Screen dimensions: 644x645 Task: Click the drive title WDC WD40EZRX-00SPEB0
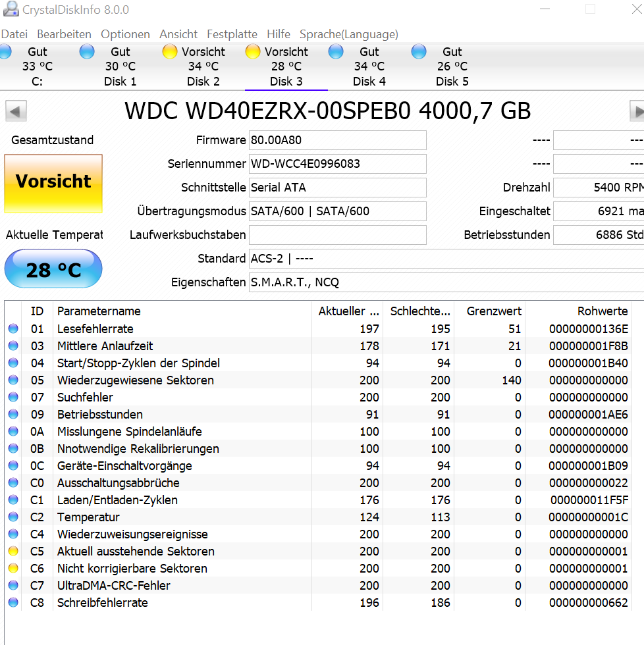327,111
